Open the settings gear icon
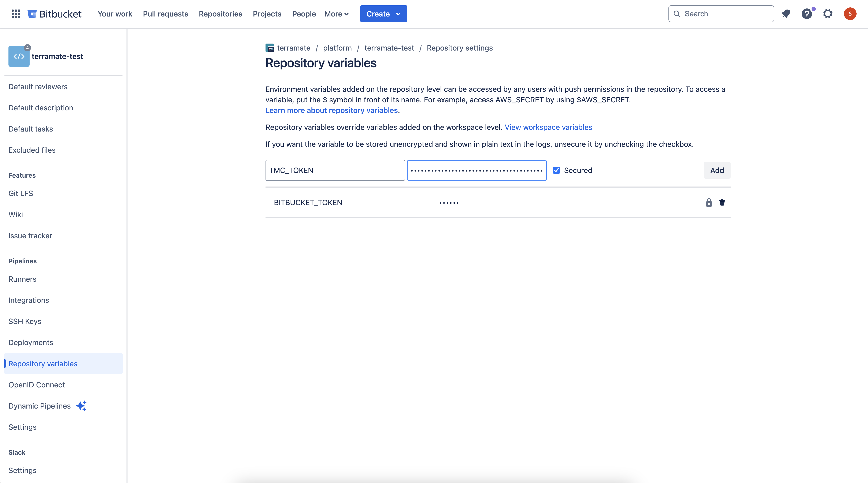Screen dimensions: 868x483 (x=828, y=14)
